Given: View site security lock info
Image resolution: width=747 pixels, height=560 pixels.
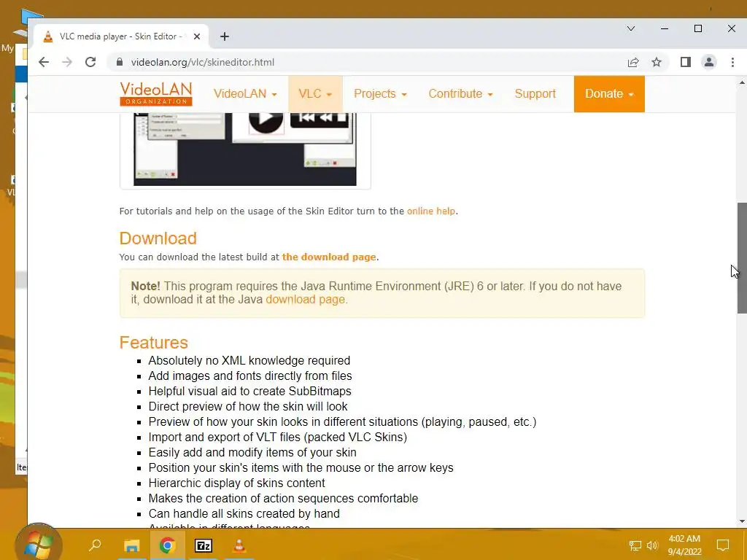Looking at the screenshot, I should pos(120,62).
